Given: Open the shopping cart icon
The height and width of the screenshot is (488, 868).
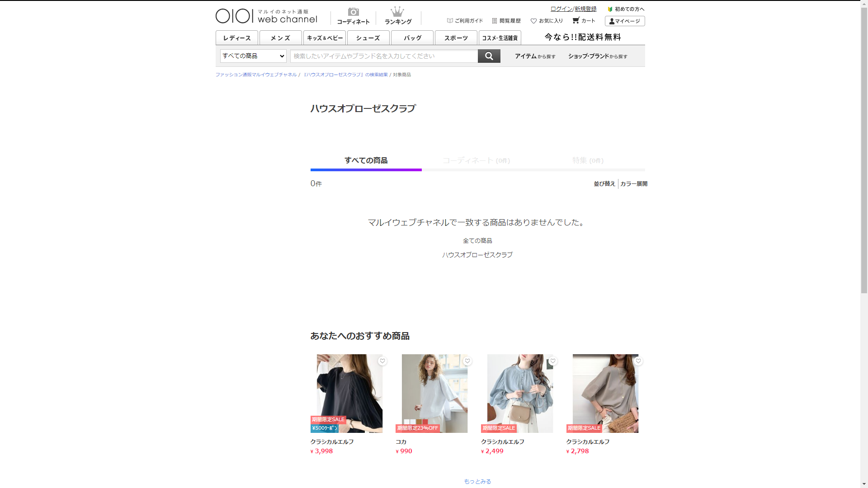Looking at the screenshot, I should [576, 20].
